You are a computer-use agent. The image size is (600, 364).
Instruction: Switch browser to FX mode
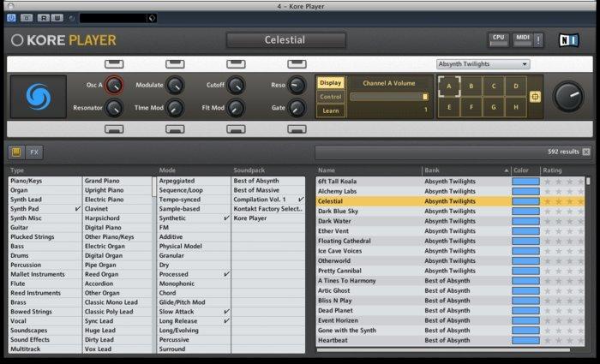pos(34,152)
